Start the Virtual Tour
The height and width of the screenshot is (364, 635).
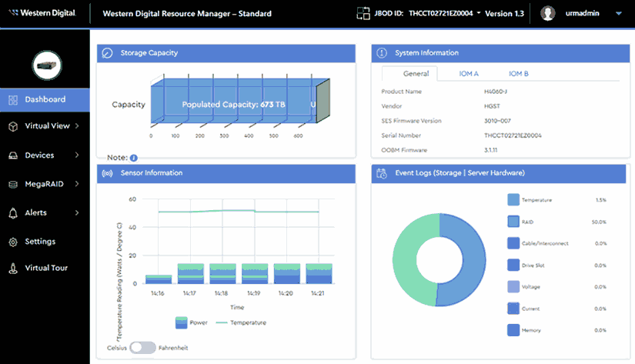[45, 268]
